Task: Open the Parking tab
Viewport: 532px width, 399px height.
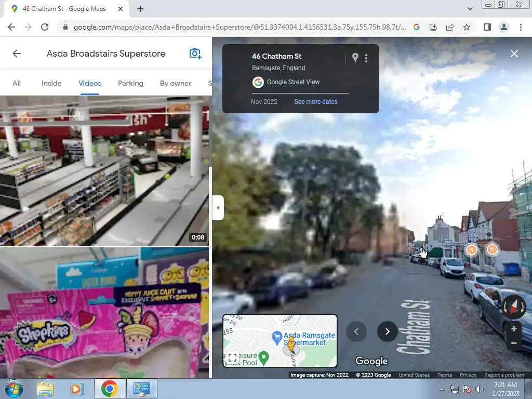Action: pos(130,83)
